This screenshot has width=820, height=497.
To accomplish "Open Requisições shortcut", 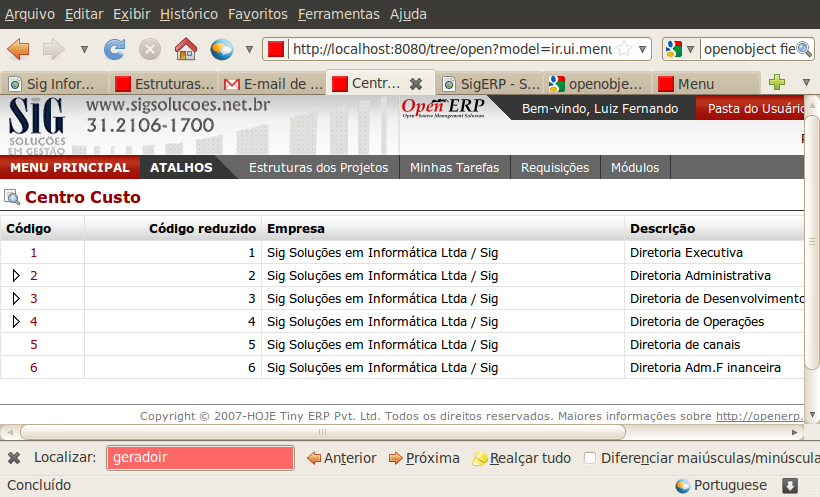I will 555,167.
